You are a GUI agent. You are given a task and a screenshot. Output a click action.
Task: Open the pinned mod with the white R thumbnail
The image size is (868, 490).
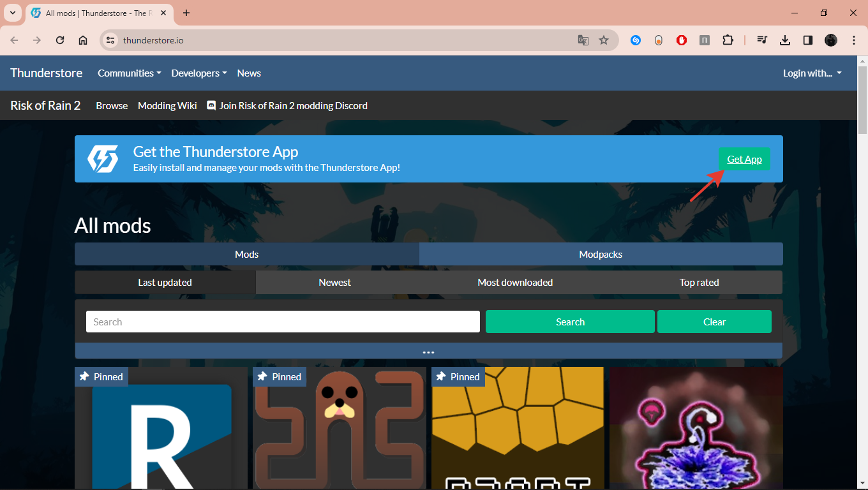161,428
